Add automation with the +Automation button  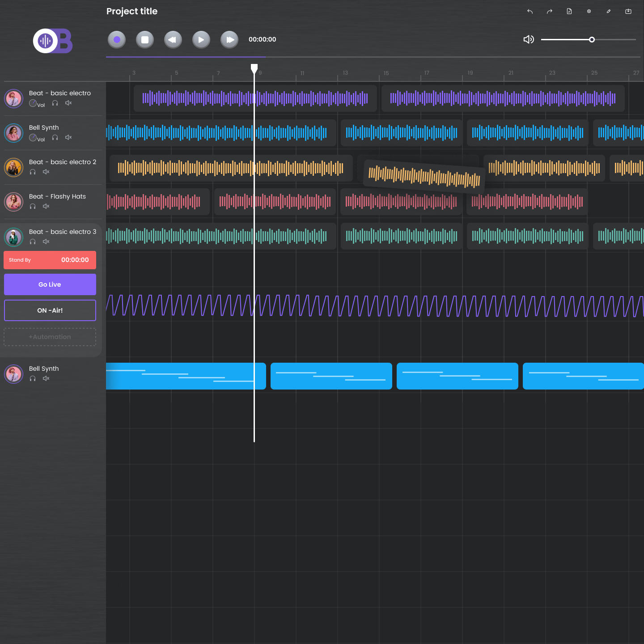pyautogui.click(x=50, y=337)
